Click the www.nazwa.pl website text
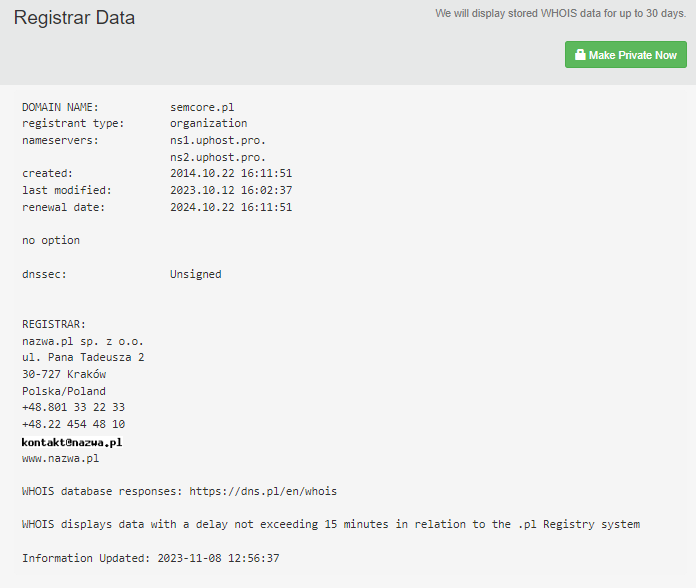 [x=60, y=458]
